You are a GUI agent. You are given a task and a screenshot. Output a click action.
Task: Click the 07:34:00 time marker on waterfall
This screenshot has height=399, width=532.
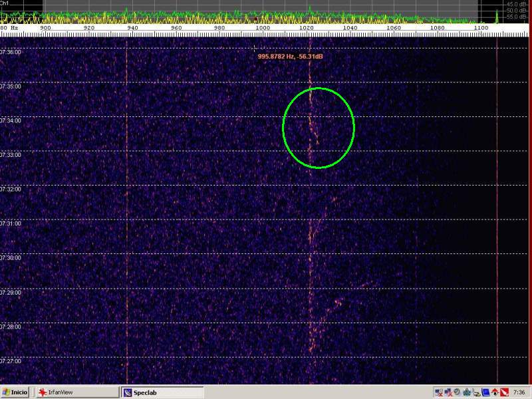(x=11, y=120)
